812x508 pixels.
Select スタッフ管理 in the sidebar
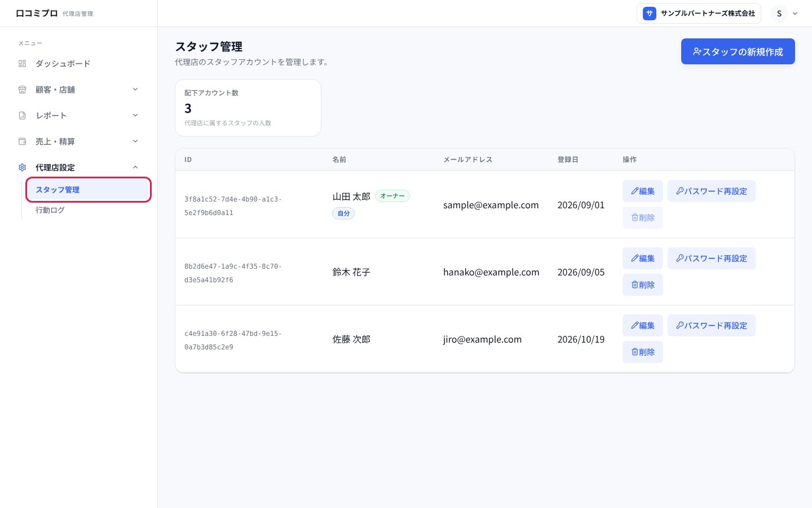(x=89, y=190)
